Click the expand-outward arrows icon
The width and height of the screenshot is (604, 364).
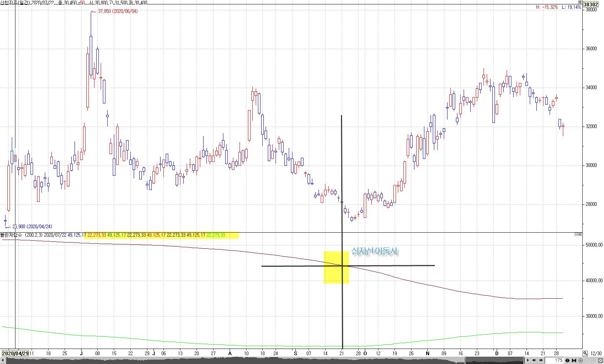(x=568, y=360)
